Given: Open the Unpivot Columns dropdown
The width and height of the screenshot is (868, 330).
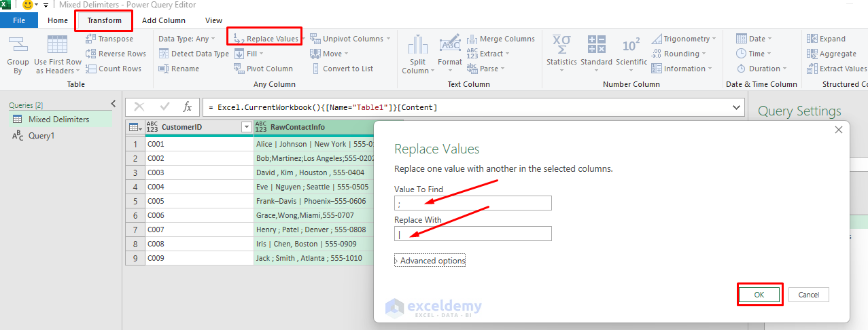Looking at the screenshot, I should (350, 39).
